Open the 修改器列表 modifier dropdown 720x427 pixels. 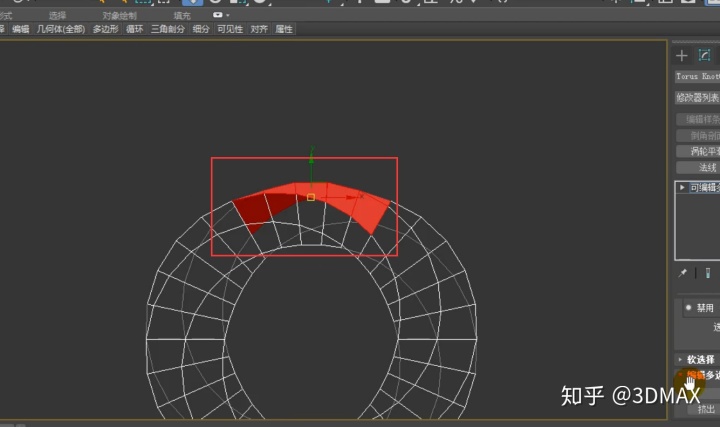[x=697, y=97]
